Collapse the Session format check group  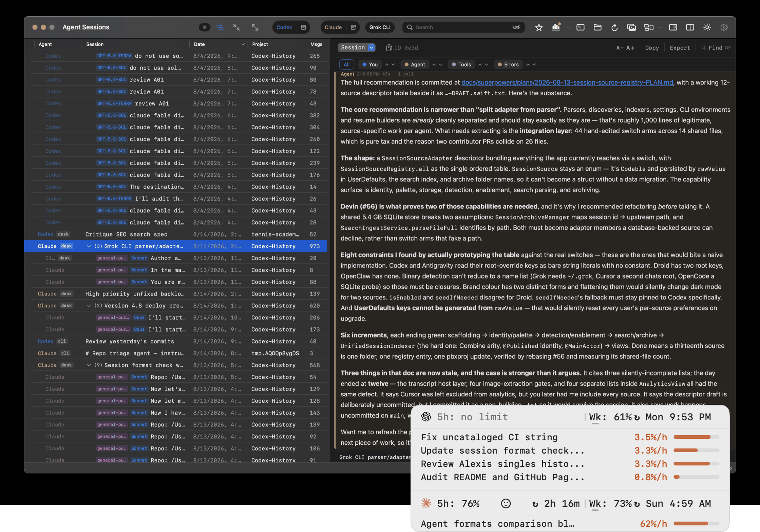89,365
